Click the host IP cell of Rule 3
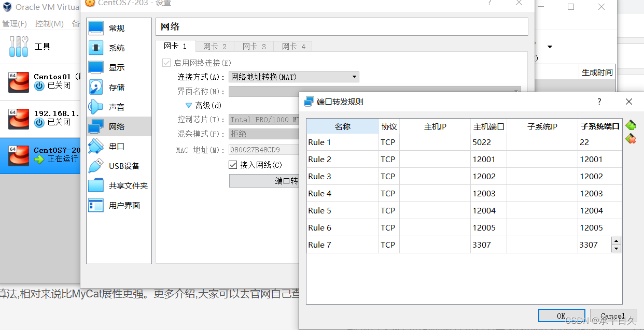The image size is (644, 330). pos(436,176)
